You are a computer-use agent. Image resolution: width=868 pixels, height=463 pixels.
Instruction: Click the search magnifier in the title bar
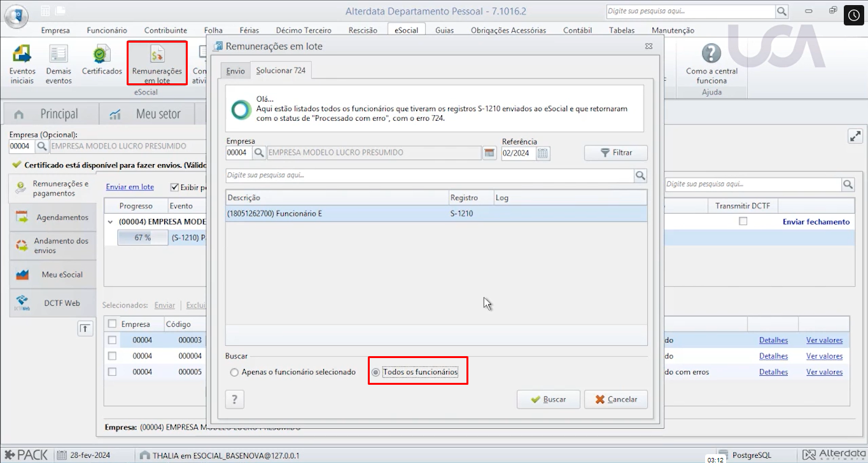click(x=781, y=11)
